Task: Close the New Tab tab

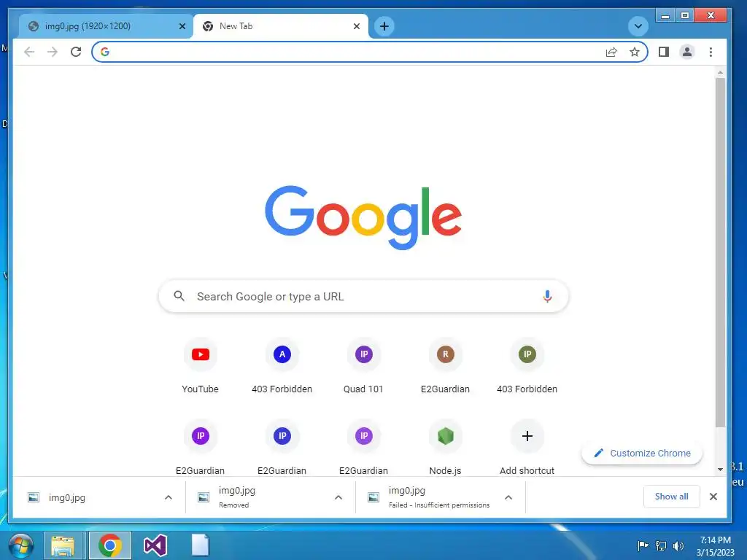Action: tap(356, 26)
